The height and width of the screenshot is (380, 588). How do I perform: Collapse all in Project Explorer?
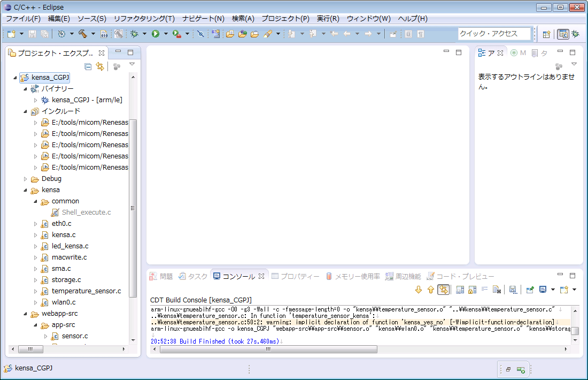88,66
